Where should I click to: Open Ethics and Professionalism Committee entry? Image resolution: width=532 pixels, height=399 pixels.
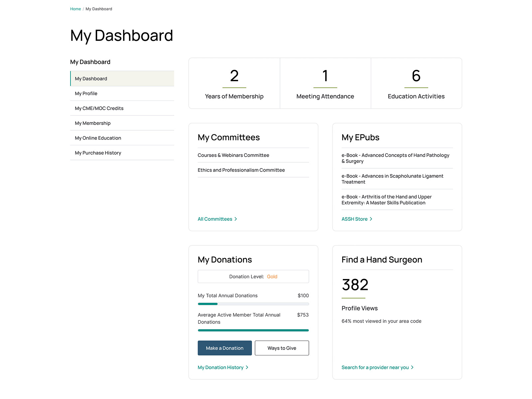pyautogui.click(x=241, y=170)
